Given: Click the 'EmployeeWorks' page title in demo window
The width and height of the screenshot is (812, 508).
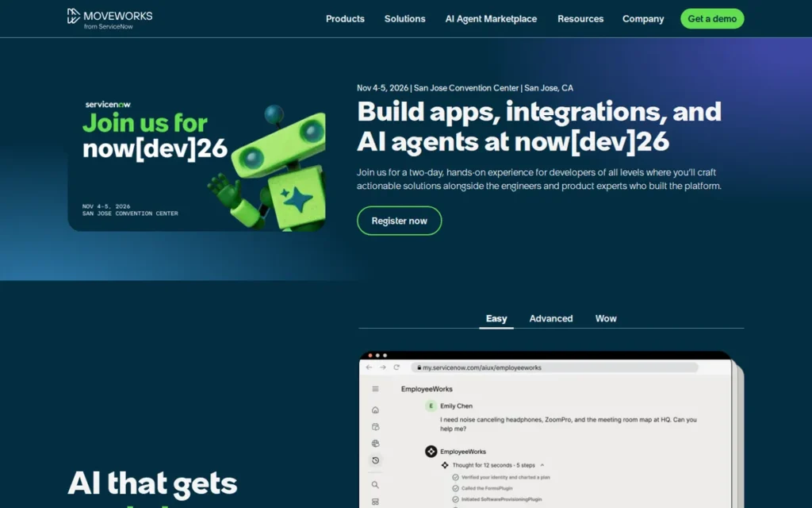Looking at the screenshot, I should click(427, 389).
